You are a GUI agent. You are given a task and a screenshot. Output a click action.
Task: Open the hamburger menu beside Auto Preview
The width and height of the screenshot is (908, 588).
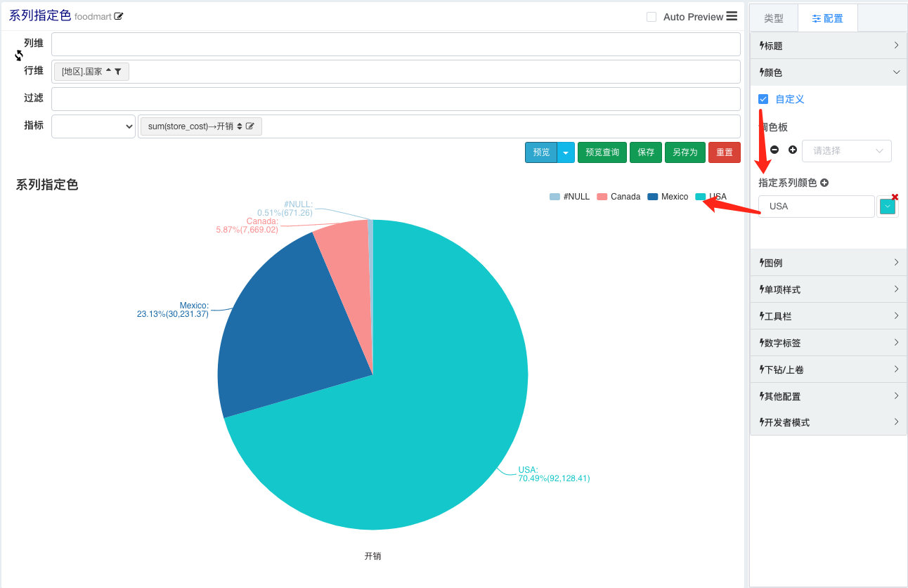[732, 16]
